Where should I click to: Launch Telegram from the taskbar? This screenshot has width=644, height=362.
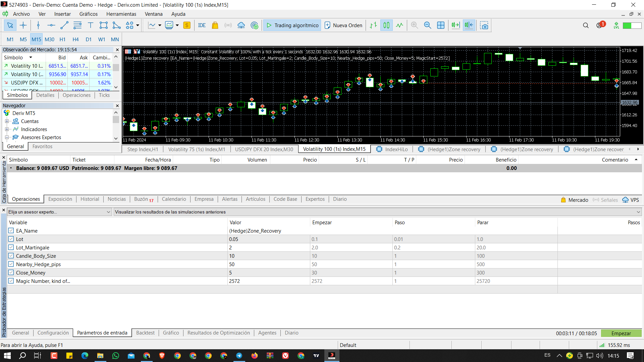239,356
